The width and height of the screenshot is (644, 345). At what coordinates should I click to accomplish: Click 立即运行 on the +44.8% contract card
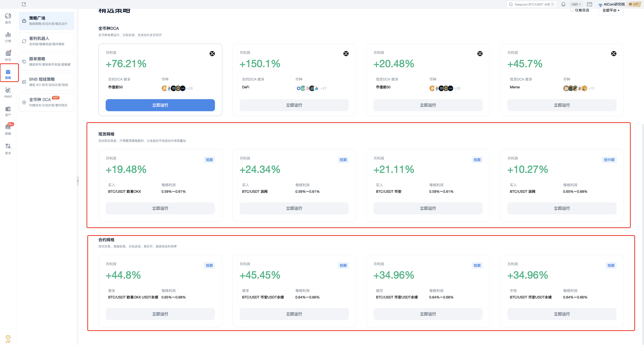coord(160,314)
